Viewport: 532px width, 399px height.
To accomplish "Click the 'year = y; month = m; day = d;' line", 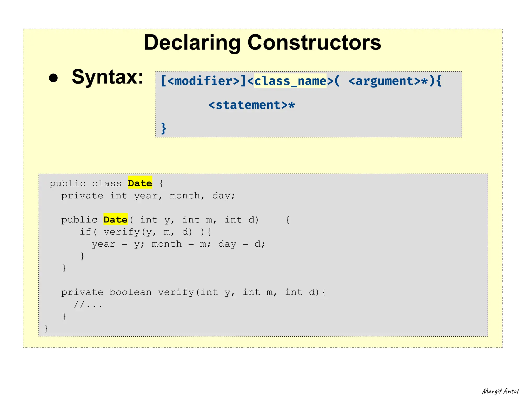I will [178, 244].
